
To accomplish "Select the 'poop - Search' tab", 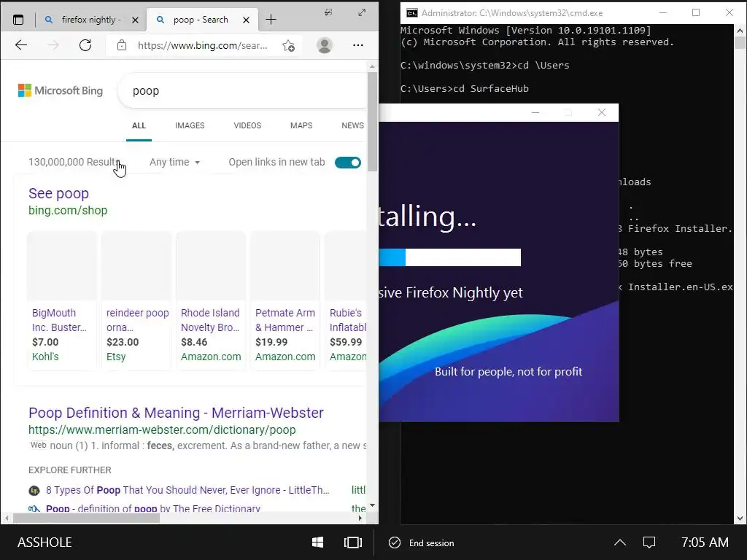I will pos(201,20).
